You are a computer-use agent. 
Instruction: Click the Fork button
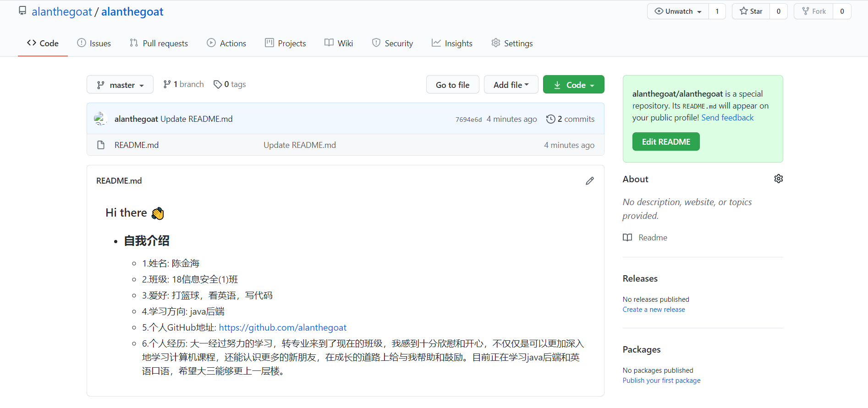coord(813,11)
